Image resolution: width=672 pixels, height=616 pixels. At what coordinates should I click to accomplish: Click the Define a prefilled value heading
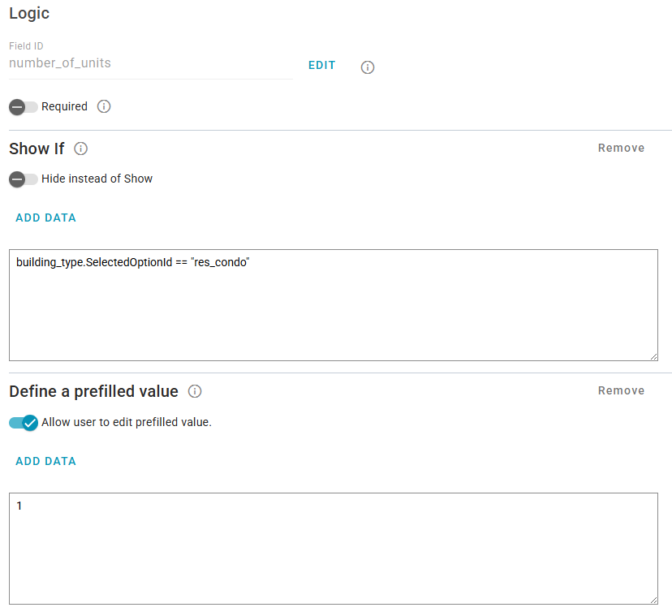pos(93,391)
